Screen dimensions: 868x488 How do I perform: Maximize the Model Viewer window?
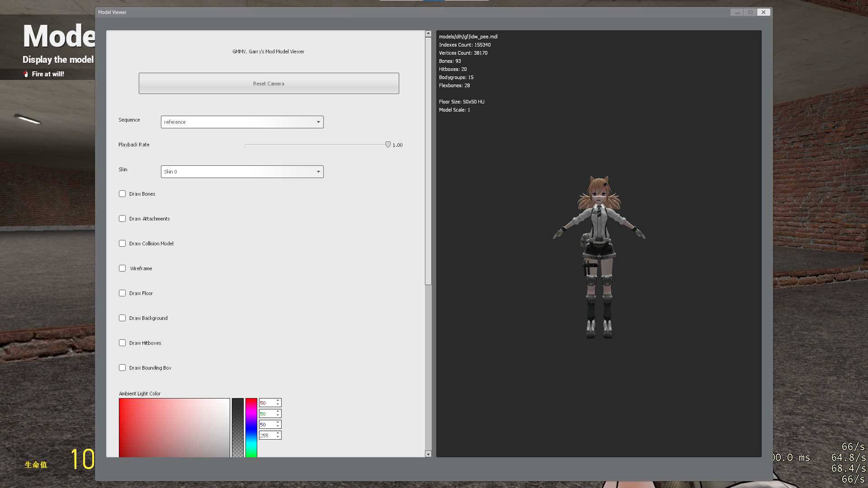click(750, 12)
